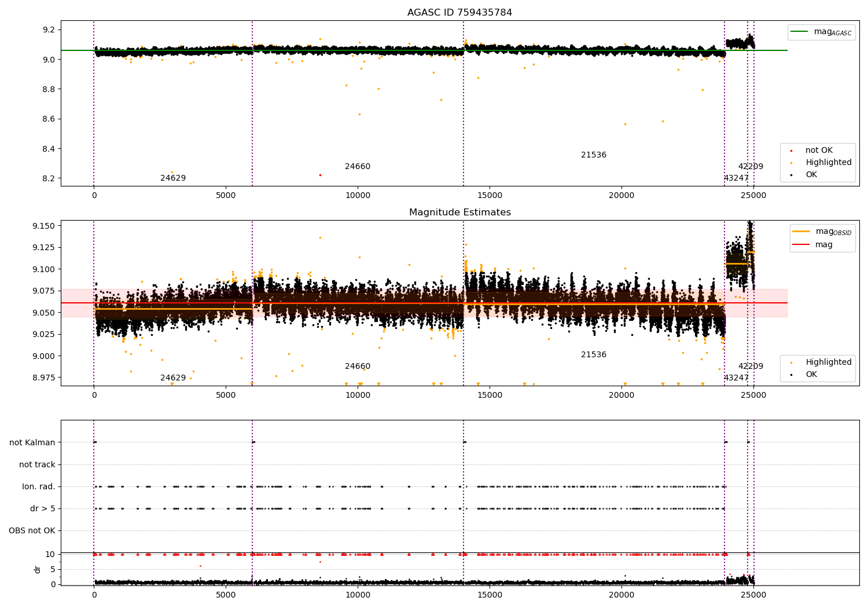This screenshot has width=868, height=608.
Task: Click the rotated 'dr' y-axis label
Action: click(38, 569)
